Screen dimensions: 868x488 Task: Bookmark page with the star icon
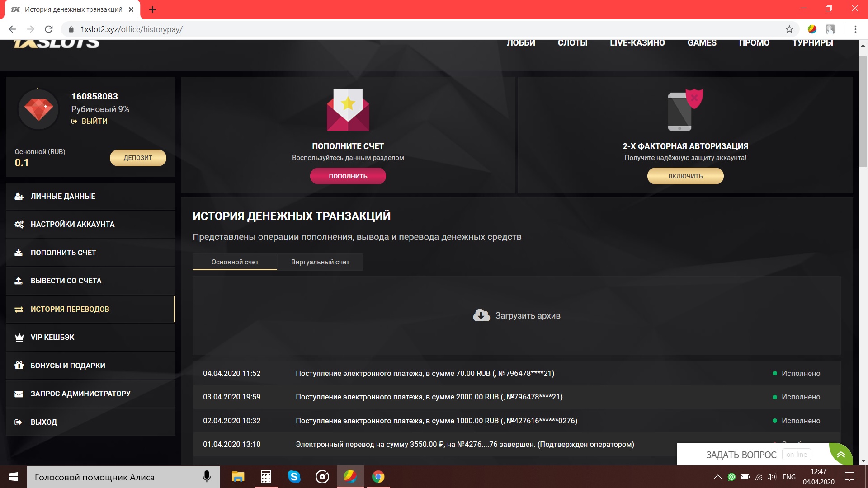[x=789, y=29]
